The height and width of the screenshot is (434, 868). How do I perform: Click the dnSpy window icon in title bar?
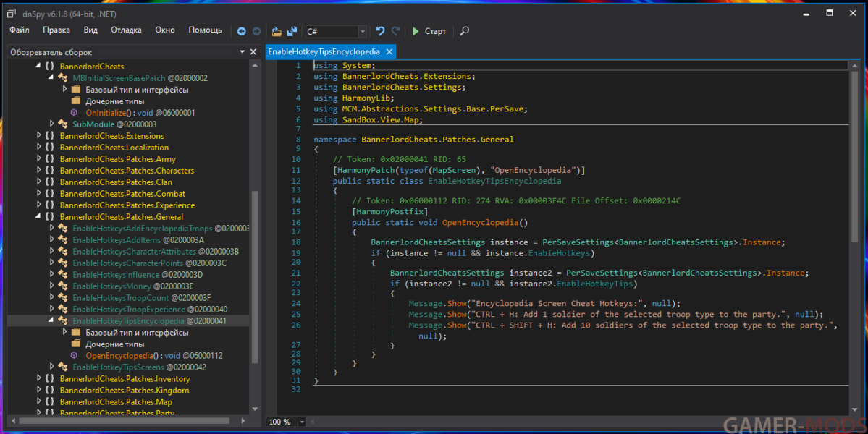coord(11,13)
